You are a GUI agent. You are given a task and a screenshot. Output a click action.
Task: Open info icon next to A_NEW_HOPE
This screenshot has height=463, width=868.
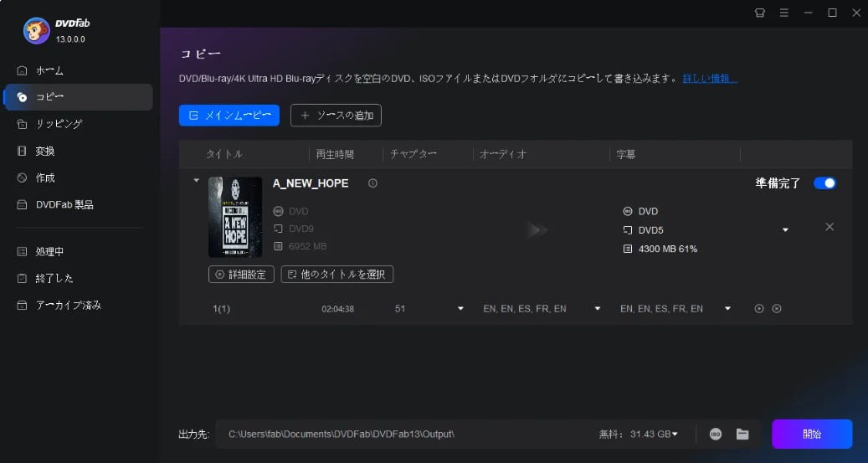[373, 183]
